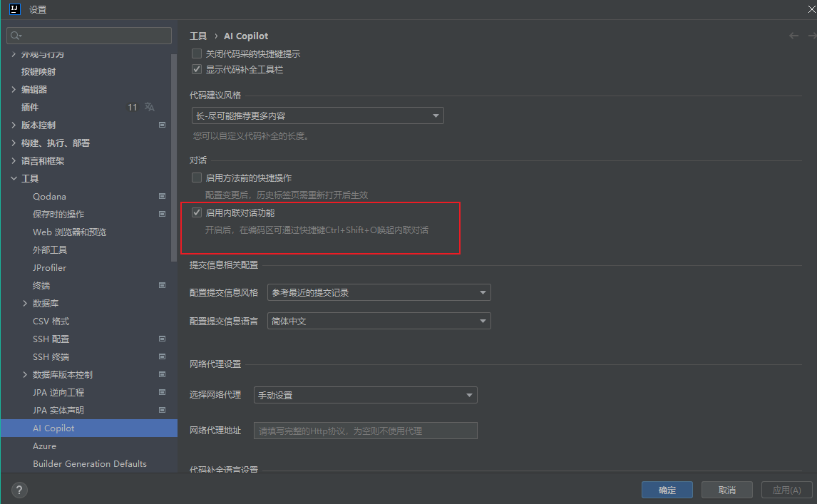The width and height of the screenshot is (817, 504).
Task: Expand the 编辑器 tree node
Action: tap(14, 90)
